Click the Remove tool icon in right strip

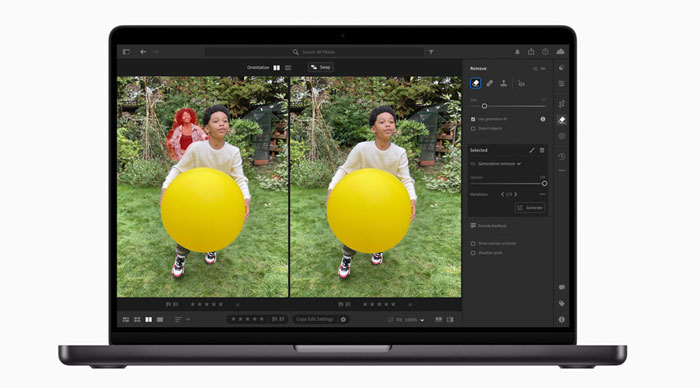coord(562,120)
